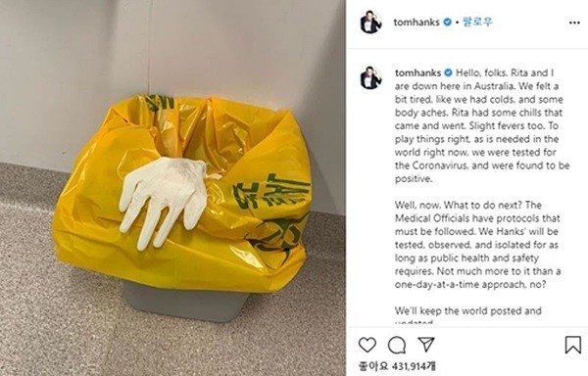Screen dimensions: 588x376
Task: Click verified badge in the caption line
Action: tap(449, 72)
